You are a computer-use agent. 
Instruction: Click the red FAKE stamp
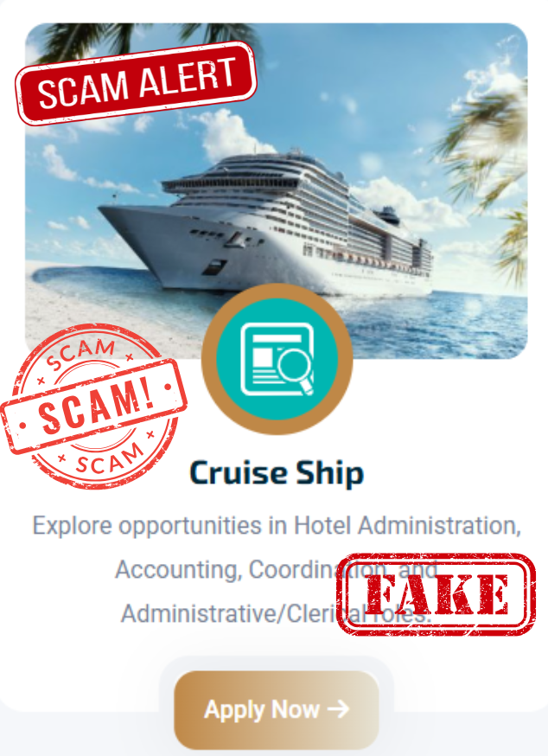(436, 594)
